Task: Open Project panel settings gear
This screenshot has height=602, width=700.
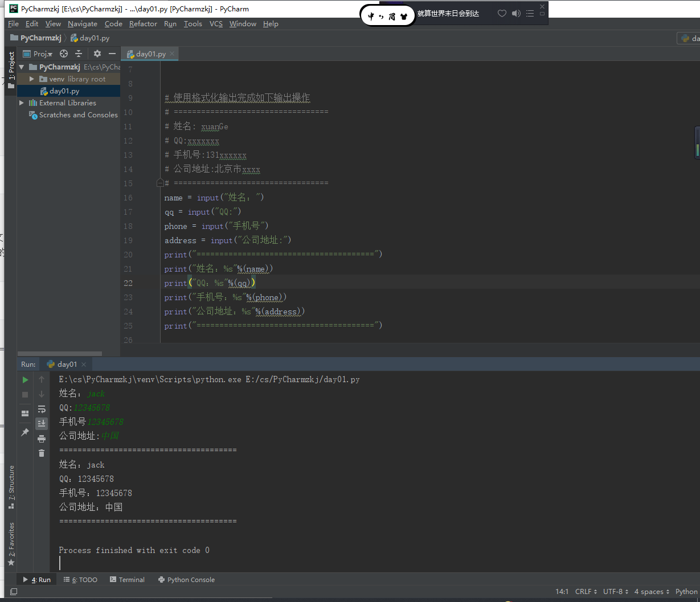Action: [97, 54]
